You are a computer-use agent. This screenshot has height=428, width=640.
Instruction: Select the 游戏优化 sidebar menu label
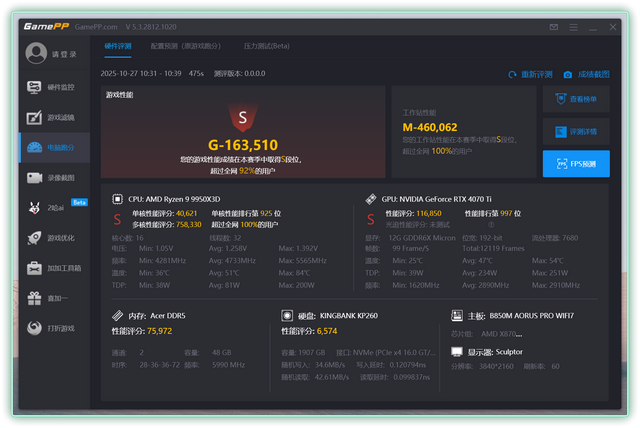click(x=61, y=238)
